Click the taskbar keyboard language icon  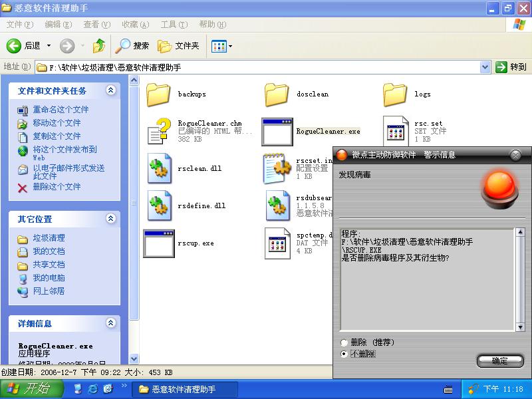(448, 389)
